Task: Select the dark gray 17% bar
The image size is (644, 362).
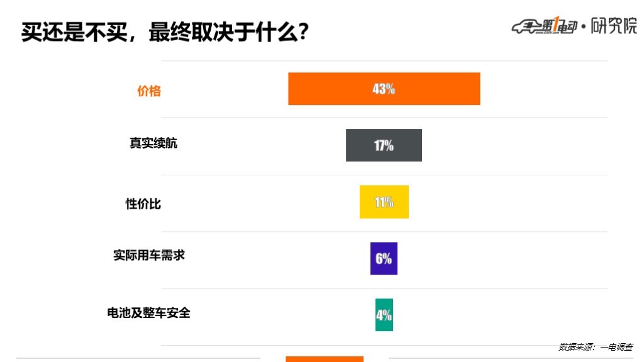Action: coord(384,145)
